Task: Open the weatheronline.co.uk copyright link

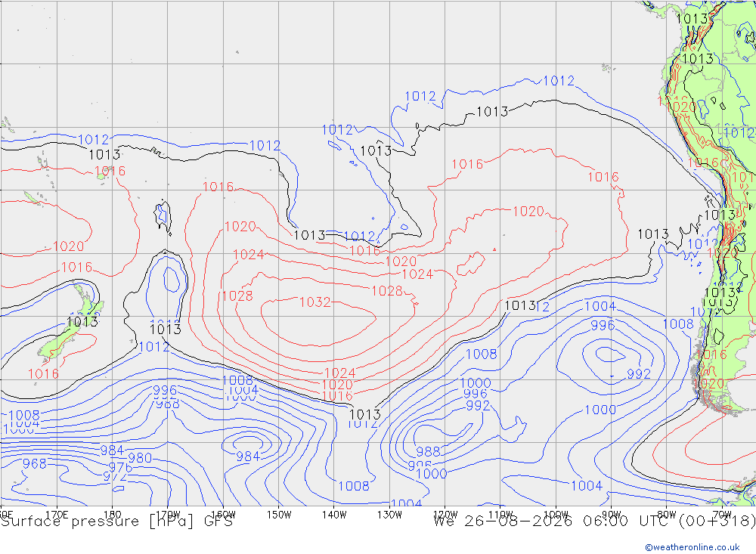Action: (692, 546)
